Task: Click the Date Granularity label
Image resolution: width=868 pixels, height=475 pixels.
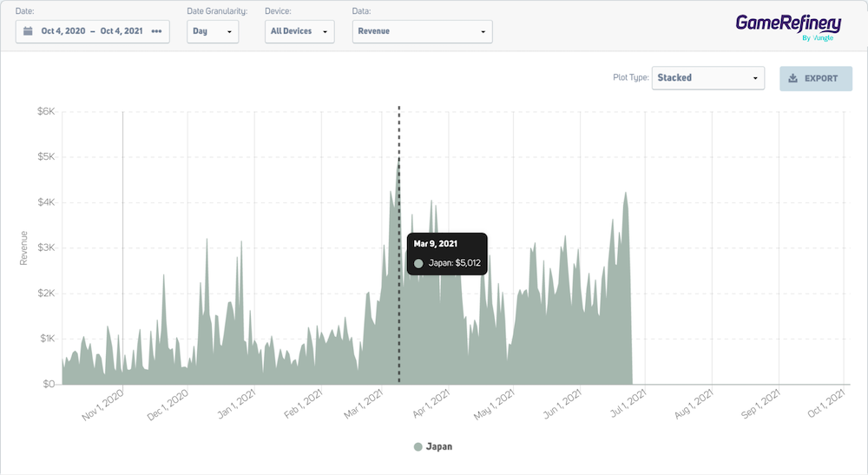Action: (x=217, y=11)
